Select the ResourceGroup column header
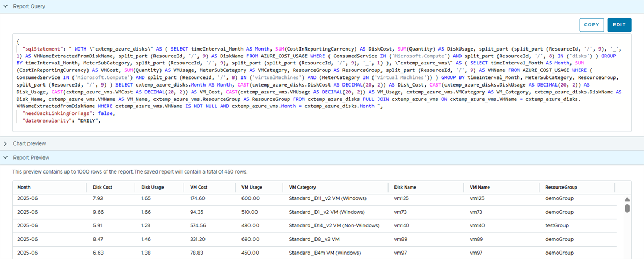 [x=561, y=188]
